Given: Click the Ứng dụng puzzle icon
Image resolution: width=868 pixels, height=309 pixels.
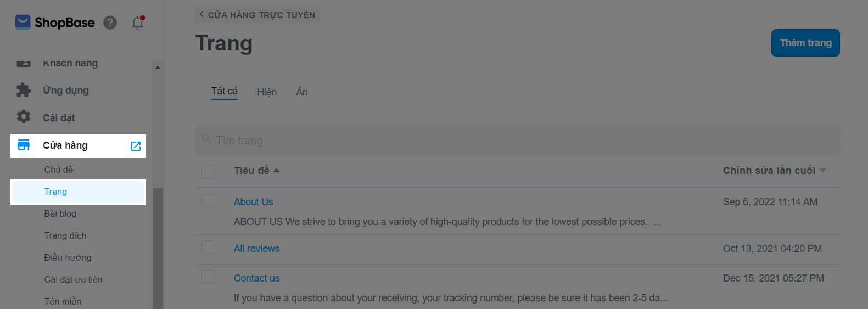Looking at the screenshot, I should pyautogui.click(x=24, y=90).
